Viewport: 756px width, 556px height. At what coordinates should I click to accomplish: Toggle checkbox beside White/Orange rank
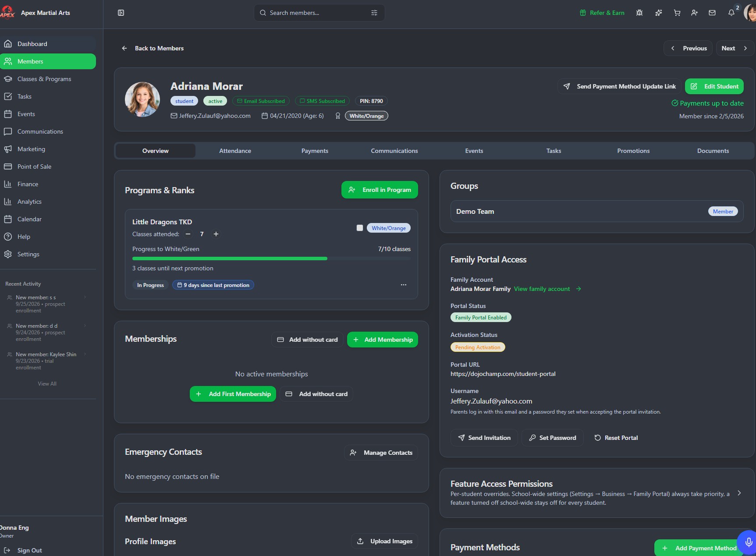tap(360, 228)
